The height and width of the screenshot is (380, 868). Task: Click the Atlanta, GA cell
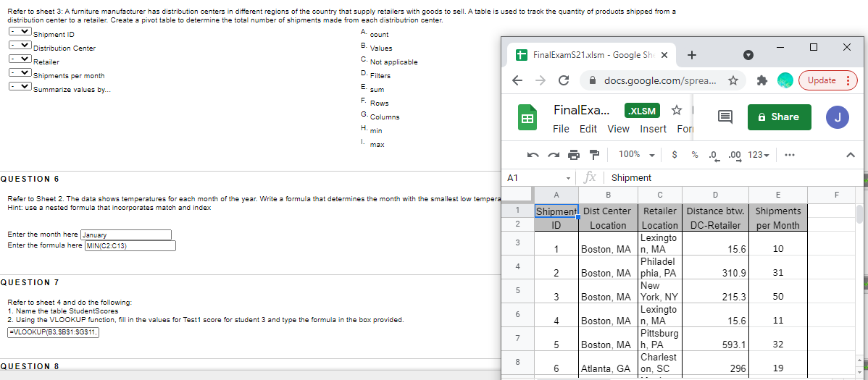pos(608,363)
